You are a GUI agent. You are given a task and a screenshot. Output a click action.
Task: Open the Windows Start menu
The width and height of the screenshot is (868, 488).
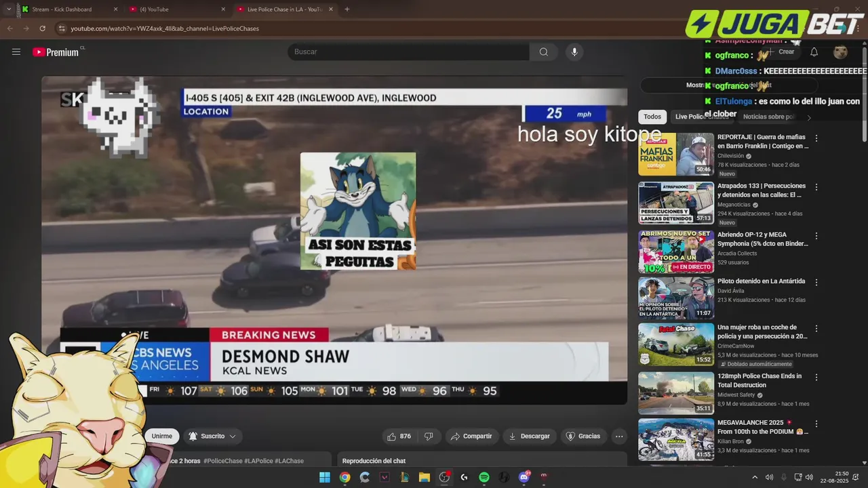point(325,477)
